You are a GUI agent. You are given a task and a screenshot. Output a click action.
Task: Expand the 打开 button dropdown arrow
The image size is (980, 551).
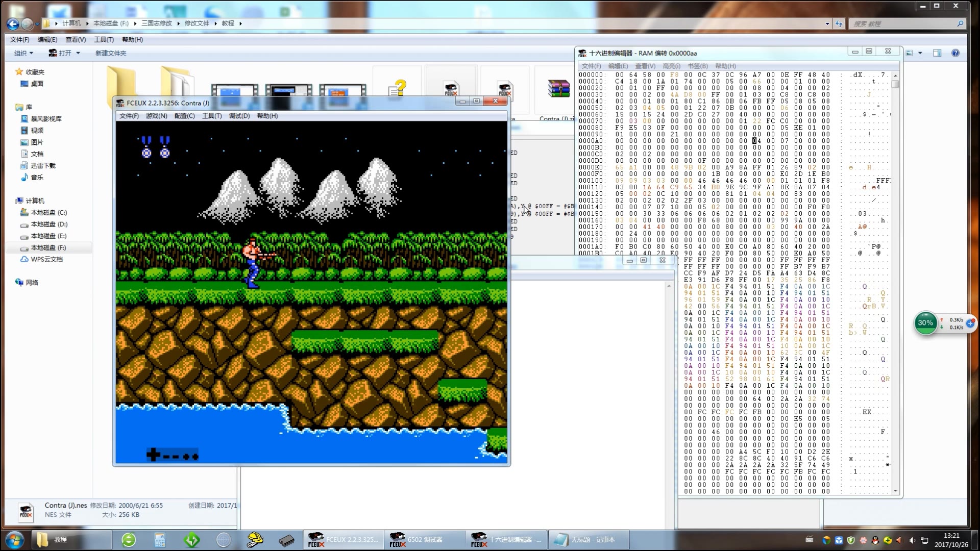(x=78, y=53)
